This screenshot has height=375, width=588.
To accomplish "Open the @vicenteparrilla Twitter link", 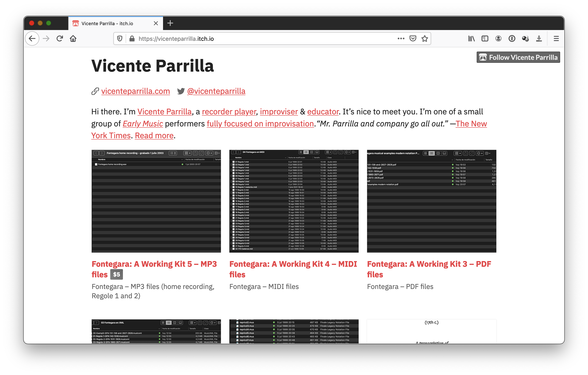I will [216, 91].
